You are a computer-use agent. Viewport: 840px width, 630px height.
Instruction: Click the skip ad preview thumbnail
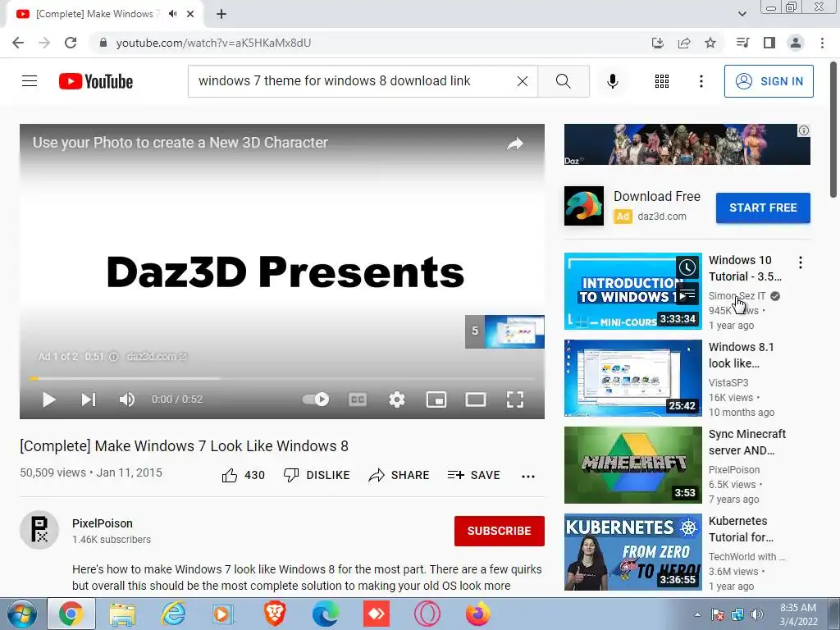coord(504,331)
